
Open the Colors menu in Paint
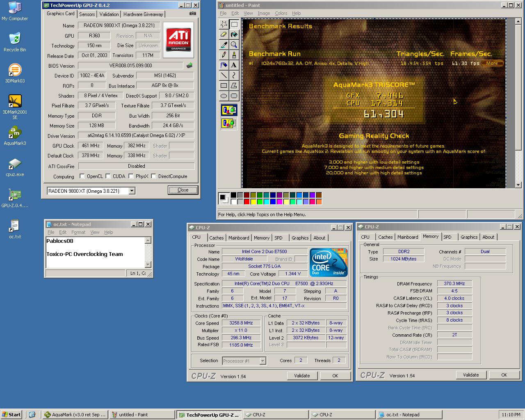281,13
